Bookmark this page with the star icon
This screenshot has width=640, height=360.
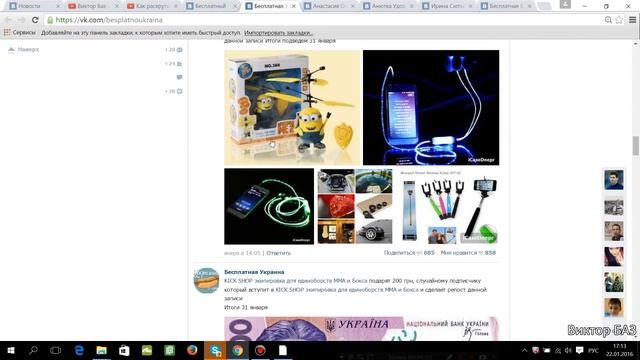(x=619, y=20)
